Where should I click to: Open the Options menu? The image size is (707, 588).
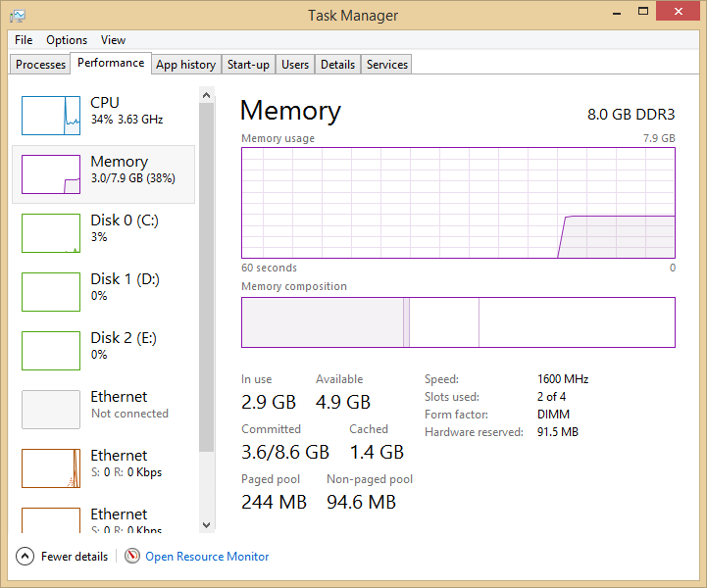click(67, 40)
